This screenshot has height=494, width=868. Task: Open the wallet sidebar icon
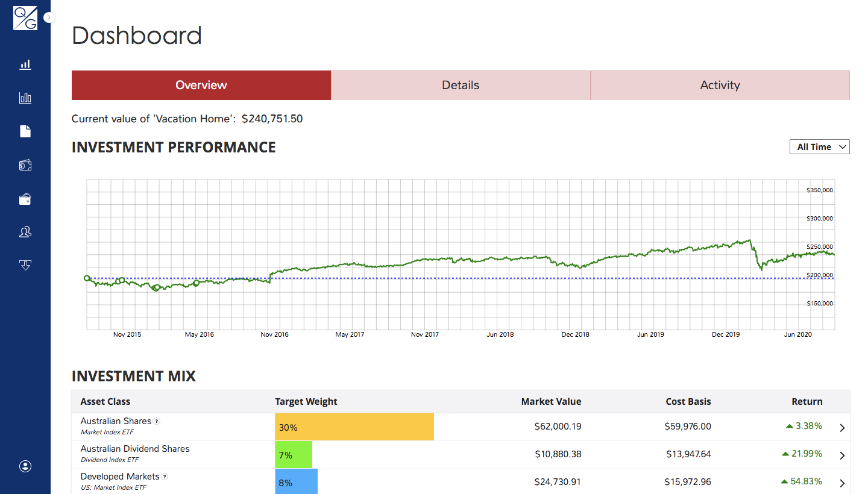25,199
